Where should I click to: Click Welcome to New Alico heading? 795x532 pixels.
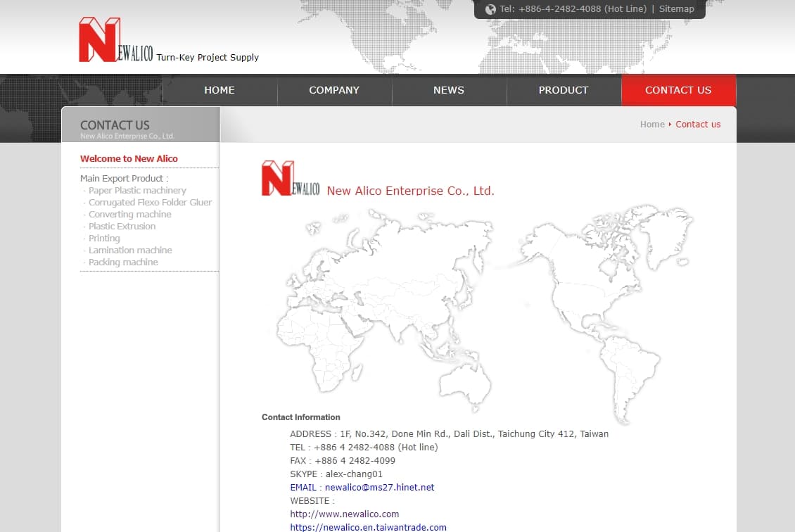[x=129, y=159]
